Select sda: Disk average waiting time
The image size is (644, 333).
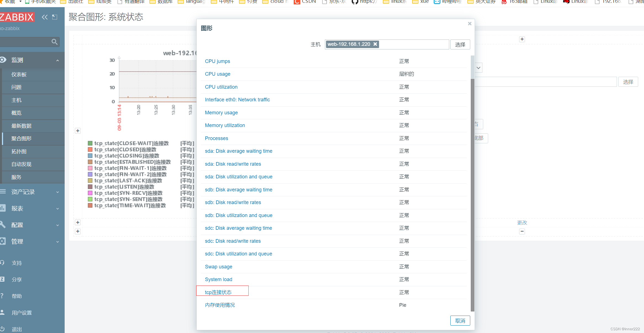pyautogui.click(x=239, y=151)
